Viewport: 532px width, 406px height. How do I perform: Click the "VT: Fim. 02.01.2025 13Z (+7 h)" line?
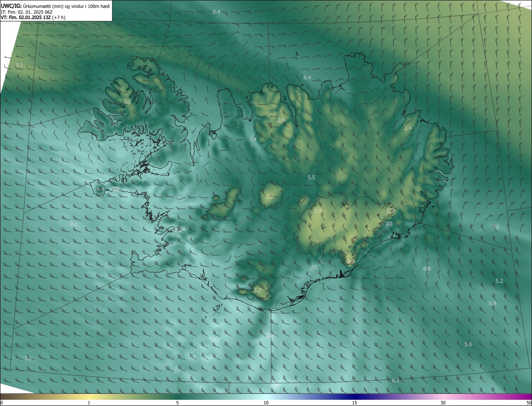[x=33, y=17]
